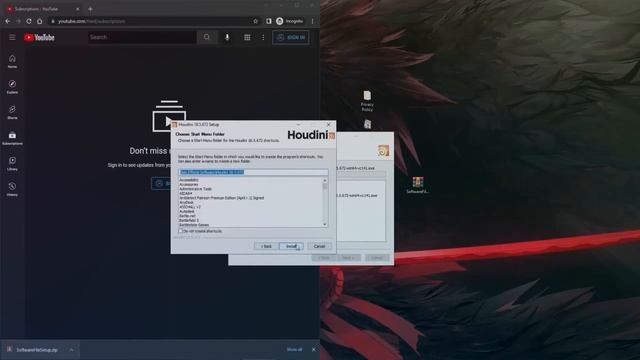
Task: Close the Chrome downloads bar
Action: pyautogui.click(x=313, y=350)
